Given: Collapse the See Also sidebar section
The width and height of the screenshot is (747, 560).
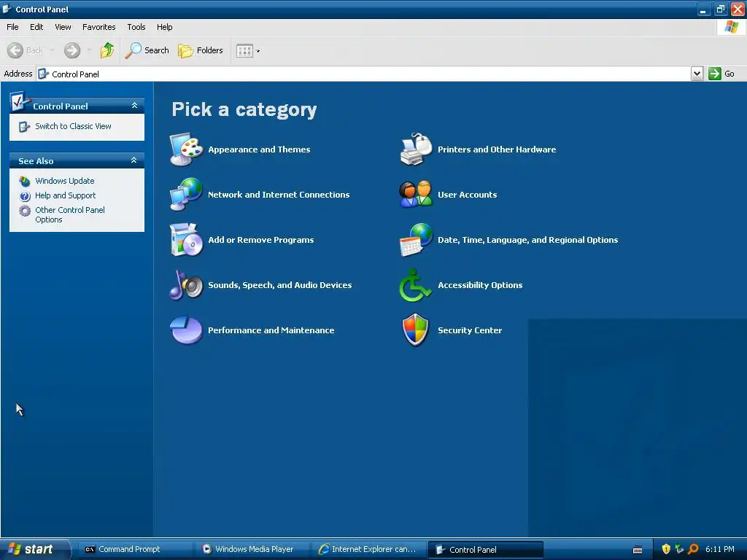Looking at the screenshot, I should [134, 160].
